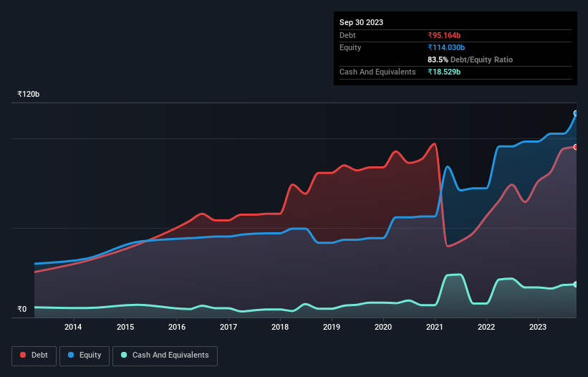
Task: Click the 2017 x-axis label
Action: click(x=228, y=327)
